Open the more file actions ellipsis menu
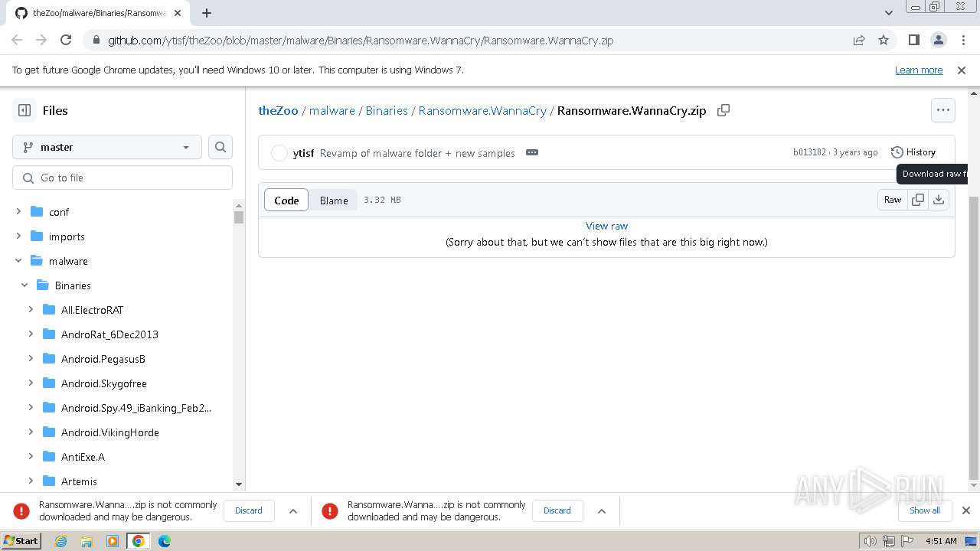This screenshot has height=551, width=980. 943,110
